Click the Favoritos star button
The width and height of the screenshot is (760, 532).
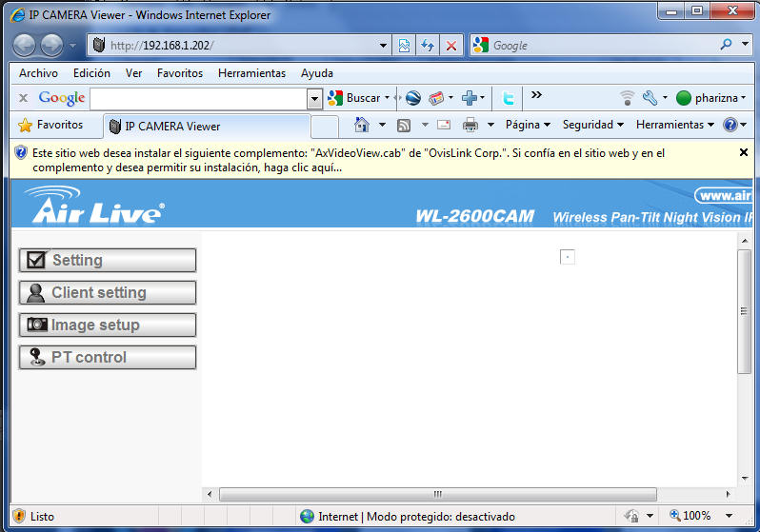(50, 125)
